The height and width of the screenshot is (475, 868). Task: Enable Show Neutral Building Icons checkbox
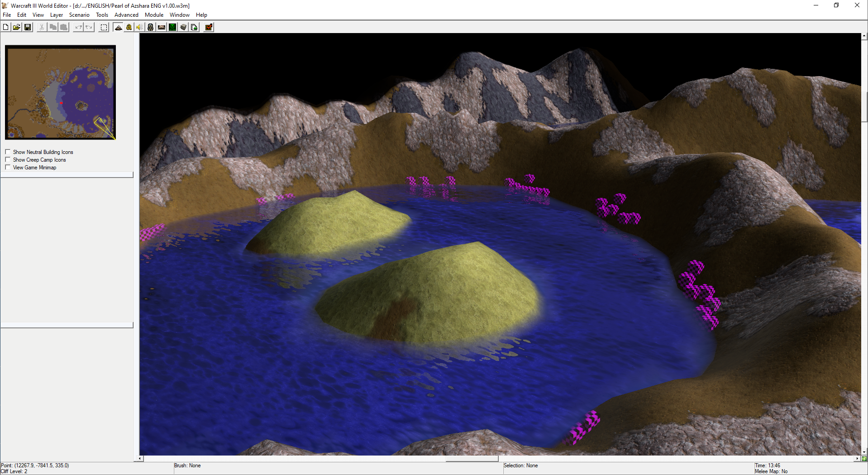(x=8, y=152)
